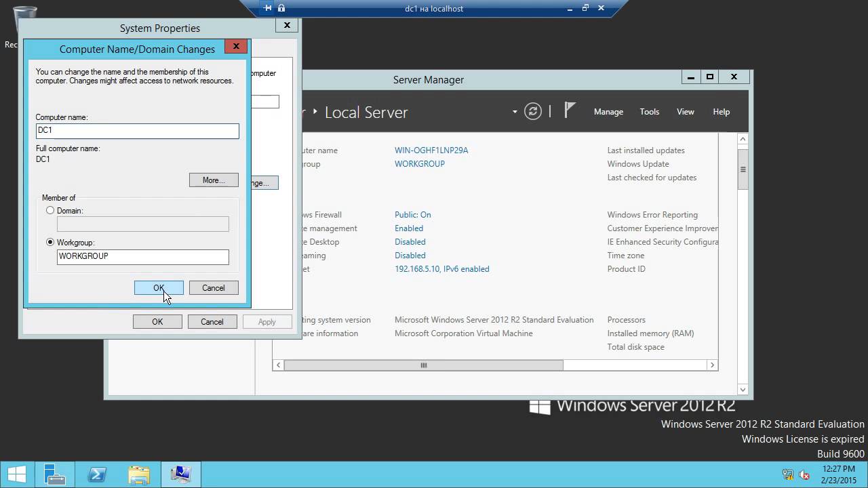Refresh the Server Manager view
This screenshot has width=868, height=488.
click(533, 112)
